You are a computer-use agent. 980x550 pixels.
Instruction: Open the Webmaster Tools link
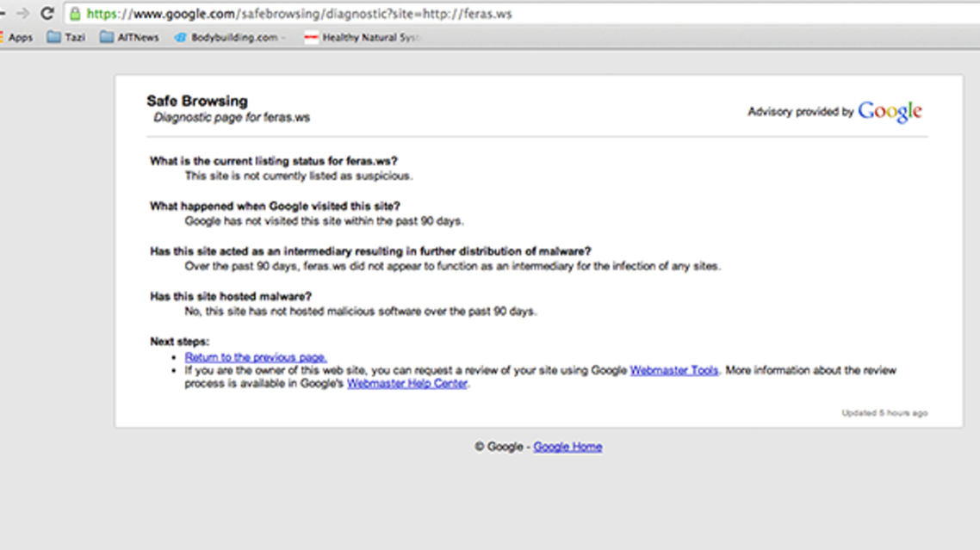click(x=673, y=370)
